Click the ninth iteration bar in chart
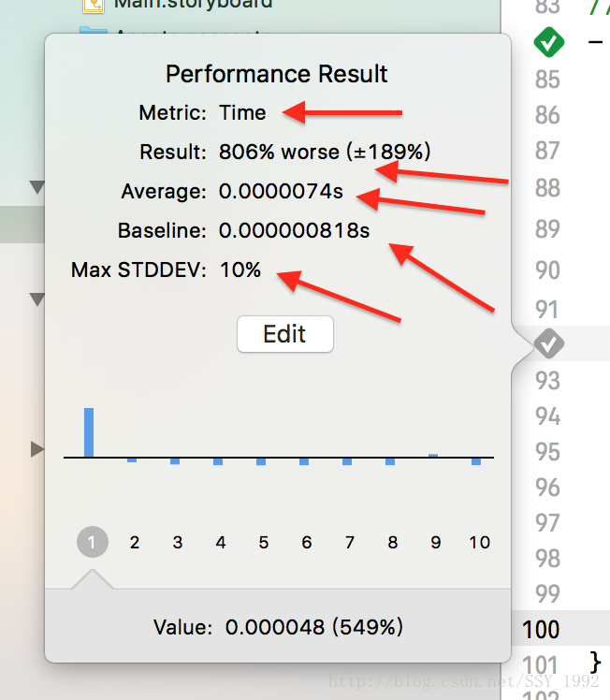Viewport: 610px width, 700px height. click(x=433, y=456)
